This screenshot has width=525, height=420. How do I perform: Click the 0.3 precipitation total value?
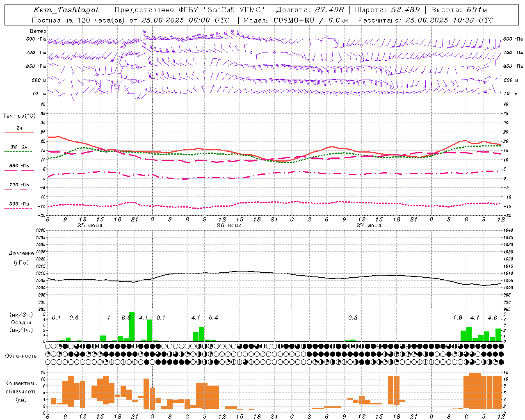point(353,318)
